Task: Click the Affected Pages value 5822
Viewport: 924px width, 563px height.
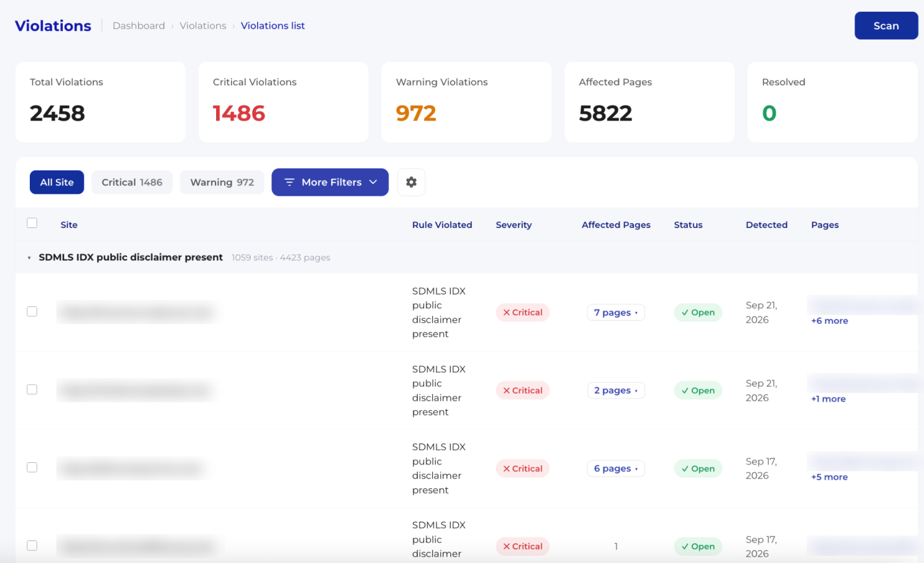Action: [x=605, y=113]
